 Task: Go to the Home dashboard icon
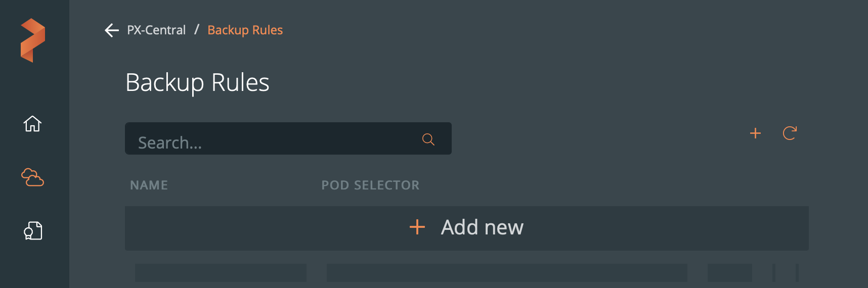pos(32,123)
